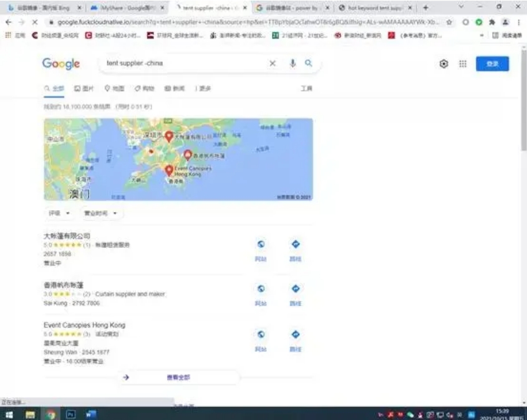Open File Explorer from the taskbar
527x420 pixels.
coord(31,414)
